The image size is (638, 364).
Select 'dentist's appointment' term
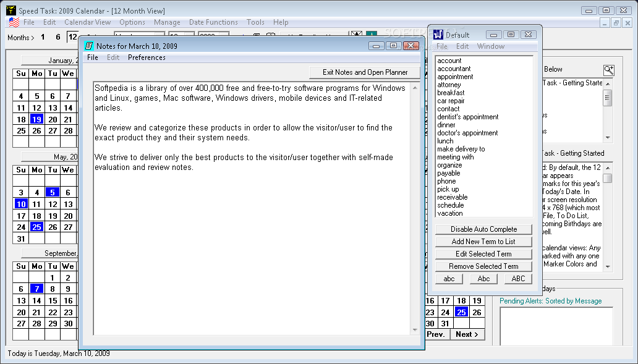click(467, 117)
